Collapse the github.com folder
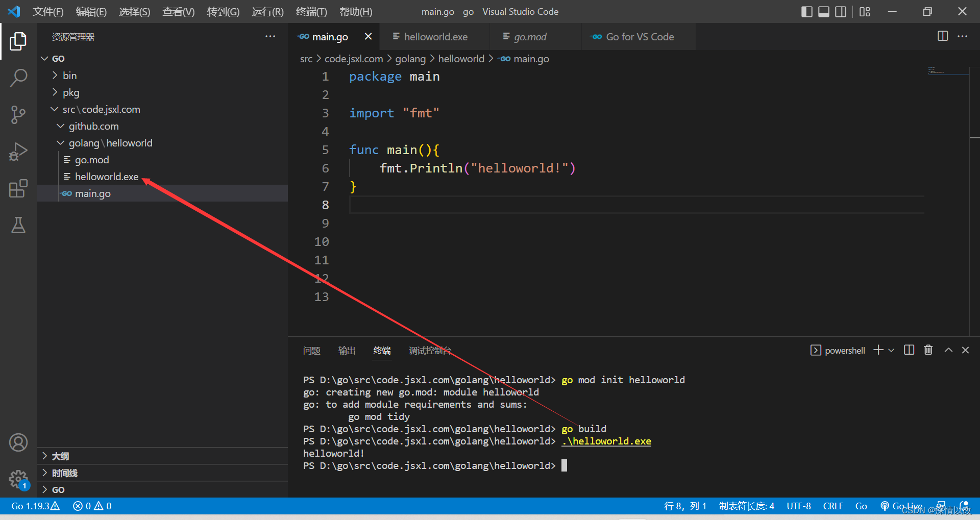The width and height of the screenshot is (980, 520). [162, 126]
